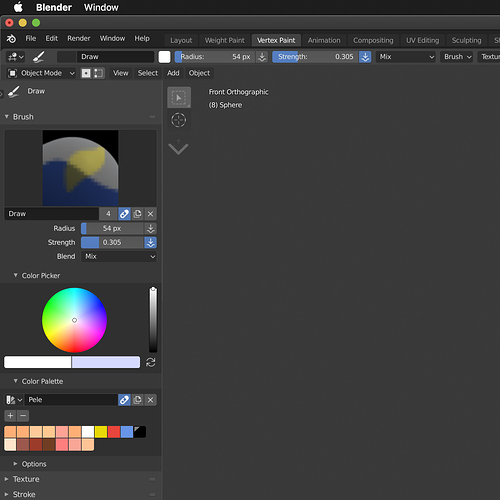Image resolution: width=500 pixels, height=500 pixels.
Task: Toggle Radius pressure sensitivity in header
Action: tap(262, 57)
